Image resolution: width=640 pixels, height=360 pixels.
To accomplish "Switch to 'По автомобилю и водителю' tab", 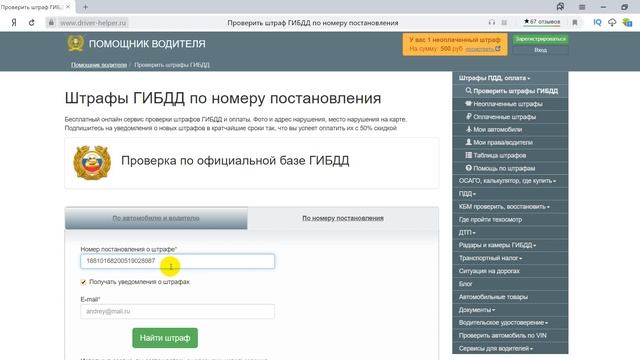I will [156, 218].
